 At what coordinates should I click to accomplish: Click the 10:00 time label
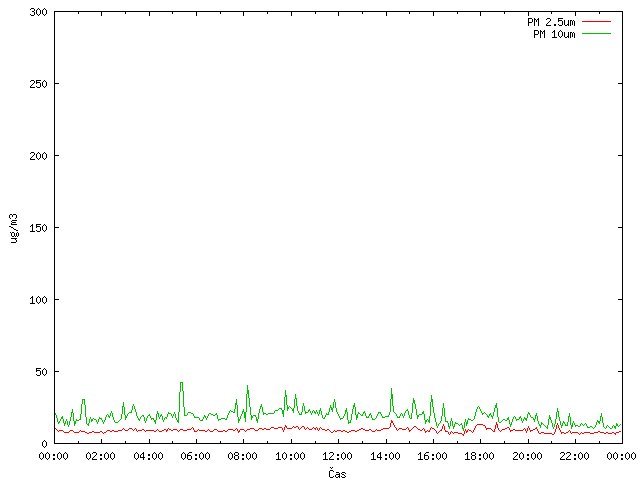point(290,456)
